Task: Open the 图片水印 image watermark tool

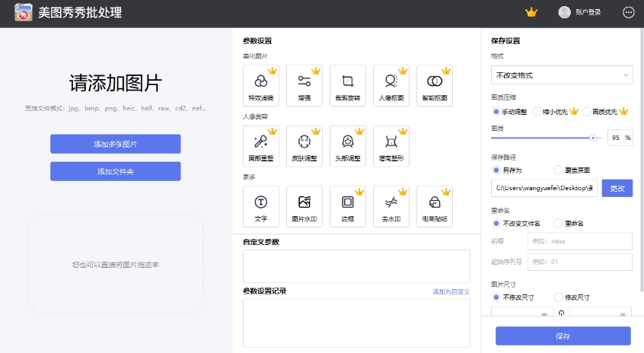Action: [x=304, y=206]
